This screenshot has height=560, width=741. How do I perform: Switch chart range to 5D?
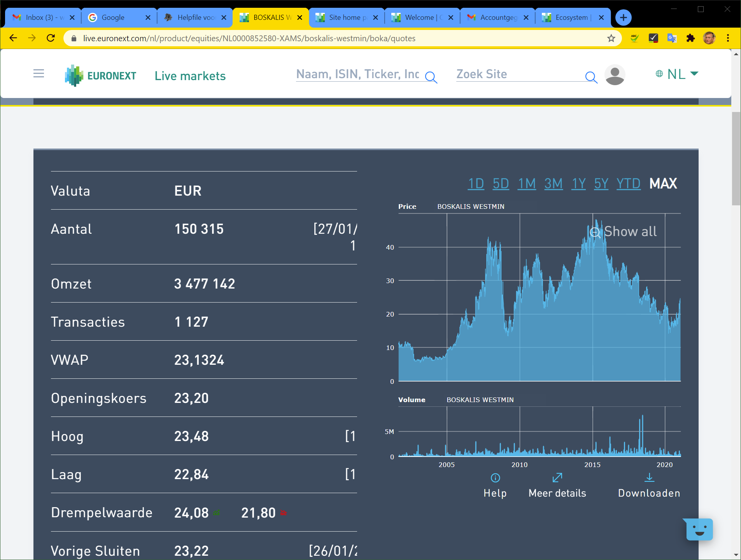[x=501, y=184]
